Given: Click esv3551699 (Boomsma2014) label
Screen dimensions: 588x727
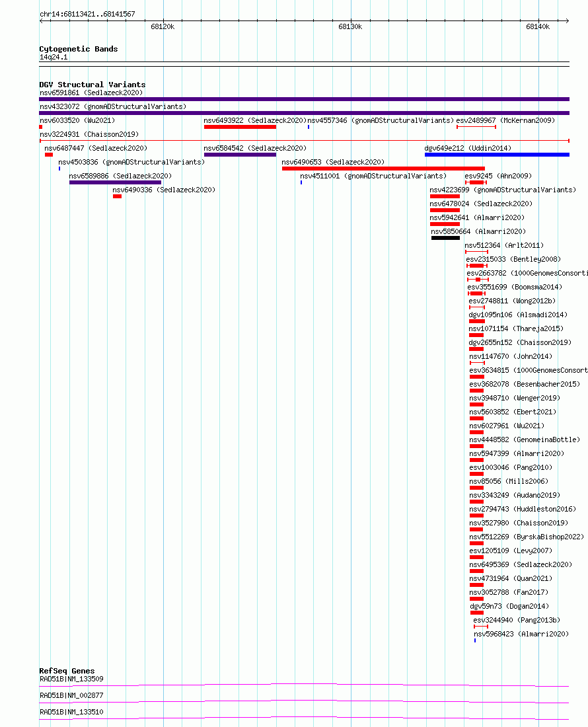Looking at the screenshot, I should 515,287.
